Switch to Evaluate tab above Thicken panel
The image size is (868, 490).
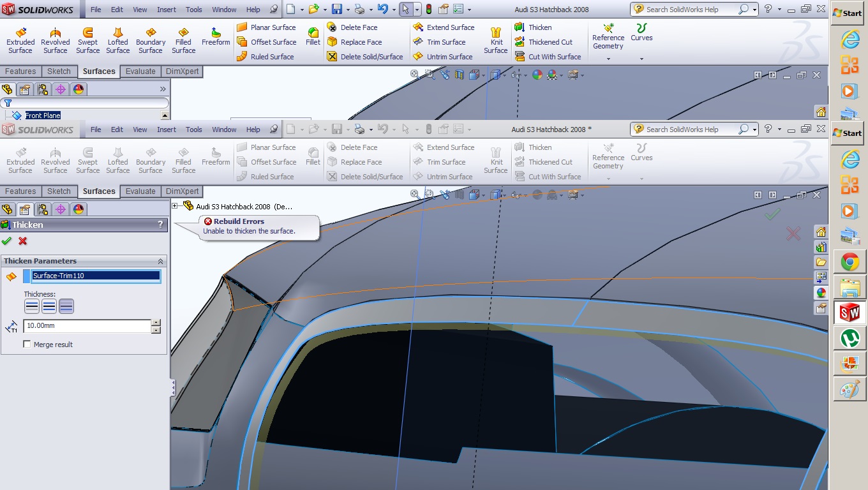(140, 191)
